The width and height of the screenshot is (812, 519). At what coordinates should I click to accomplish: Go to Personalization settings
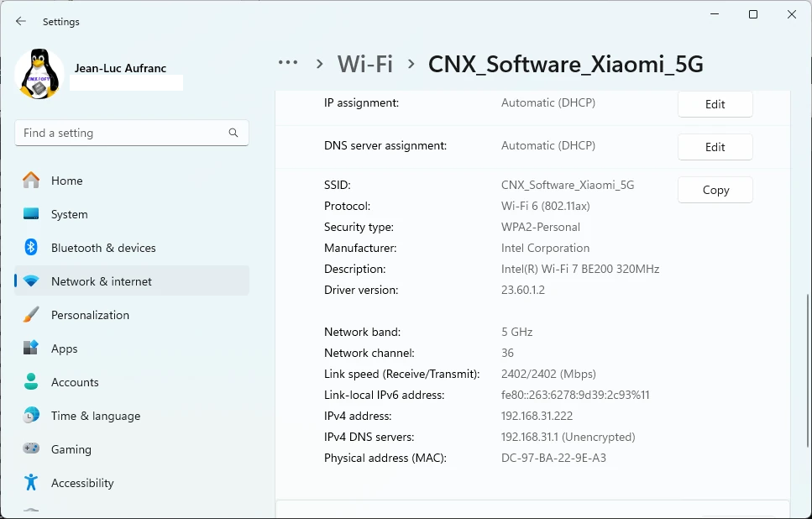tap(132, 315)
